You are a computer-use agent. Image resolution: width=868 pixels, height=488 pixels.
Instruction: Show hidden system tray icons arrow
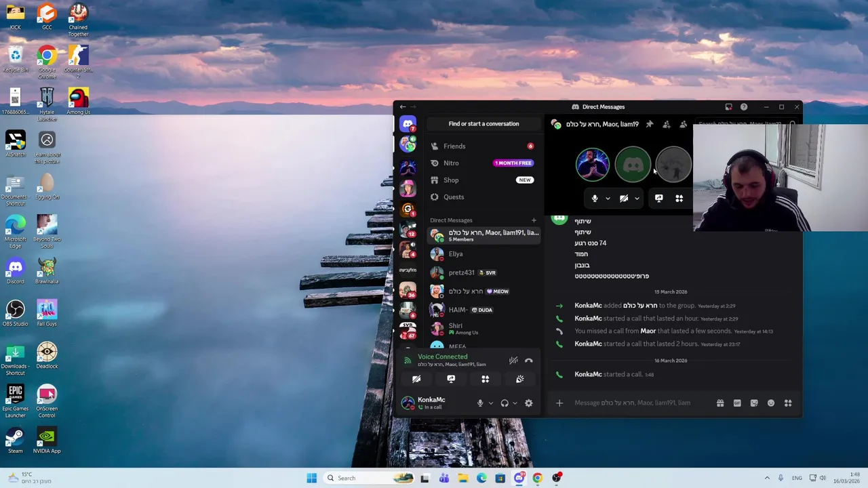767,478
